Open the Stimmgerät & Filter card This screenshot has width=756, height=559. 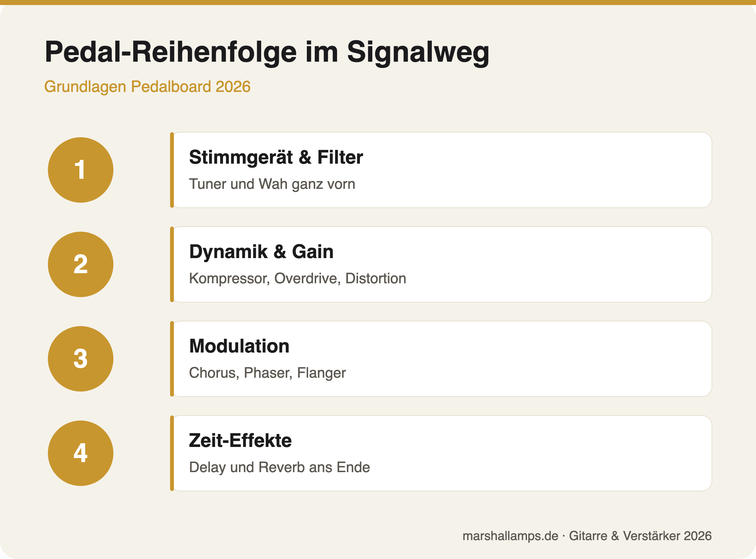click(441, 170)
